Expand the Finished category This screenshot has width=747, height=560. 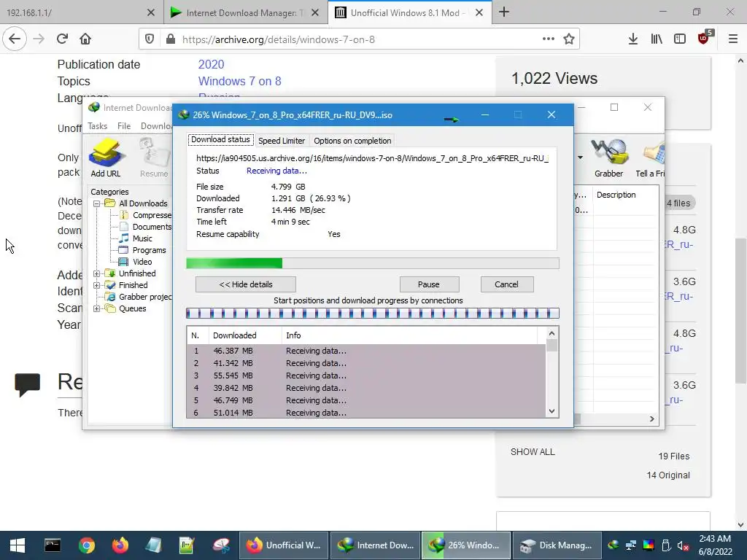coord(97,285)
